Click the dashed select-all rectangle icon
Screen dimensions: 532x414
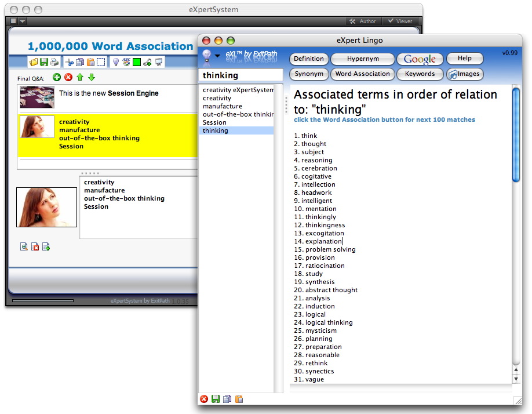click(x=101, y=62)
